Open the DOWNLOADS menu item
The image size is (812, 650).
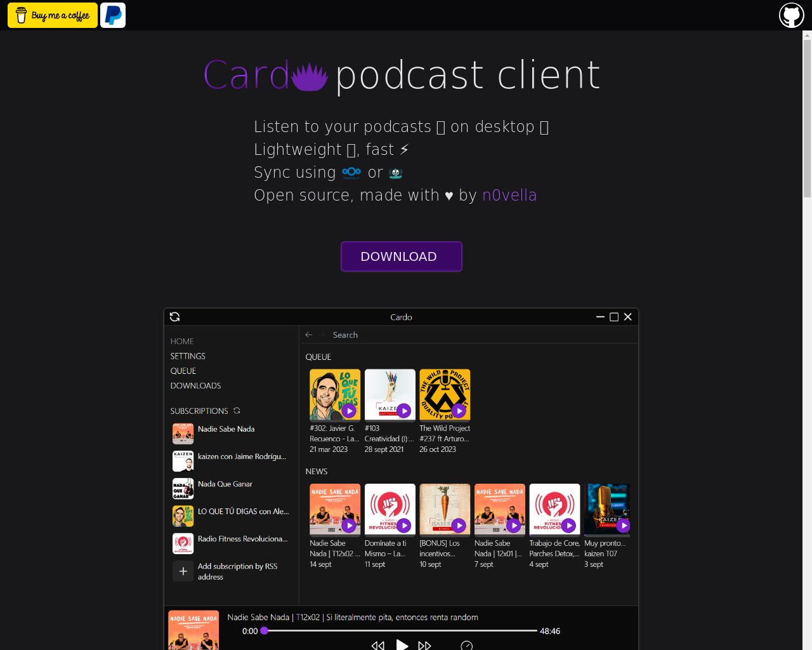point(196,385)
